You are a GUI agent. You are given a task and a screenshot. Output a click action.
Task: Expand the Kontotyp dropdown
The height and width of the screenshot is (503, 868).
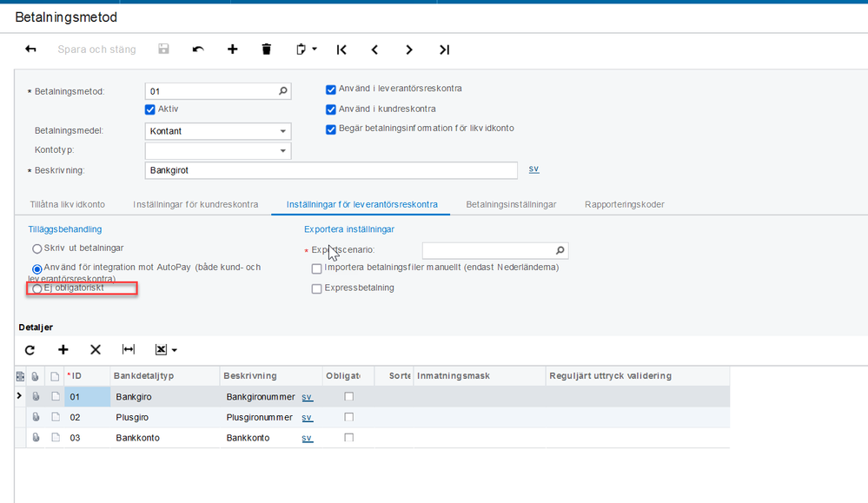[x=283, y=151]
